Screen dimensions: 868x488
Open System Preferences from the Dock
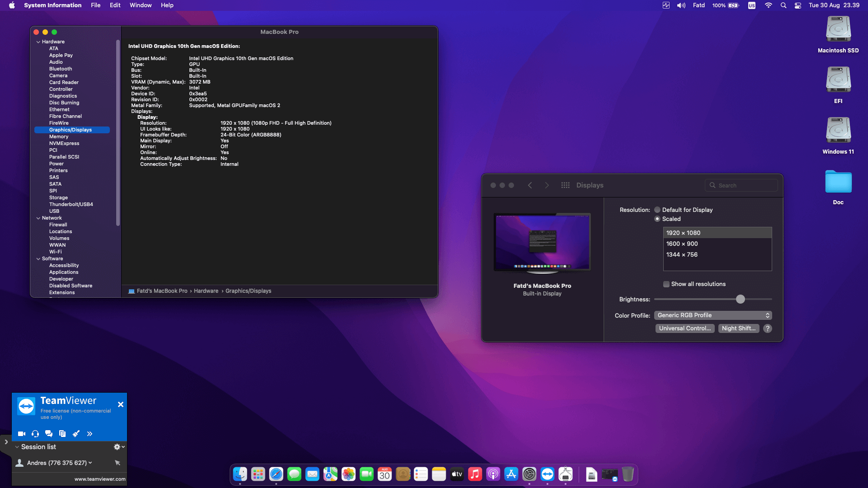(529, 474)
